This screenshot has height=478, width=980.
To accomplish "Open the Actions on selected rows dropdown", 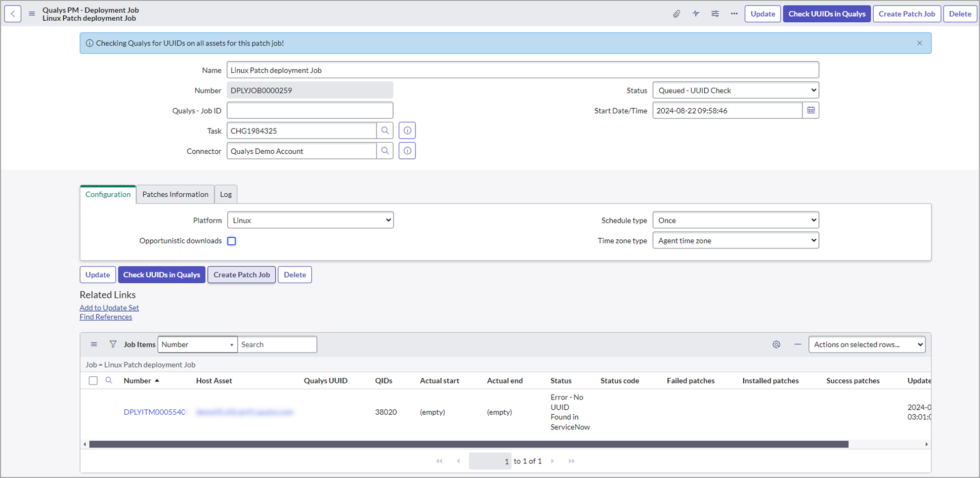I will [x=867, y=344].
